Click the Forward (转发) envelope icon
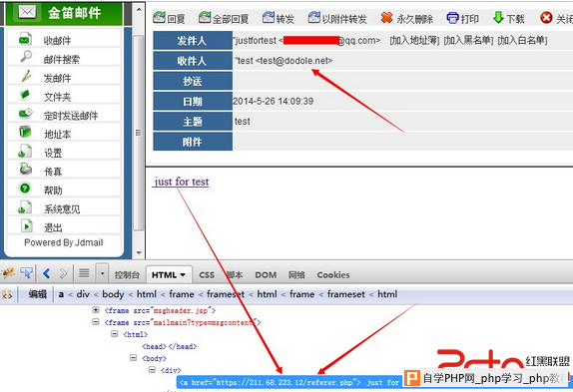 tap(269, 17)
